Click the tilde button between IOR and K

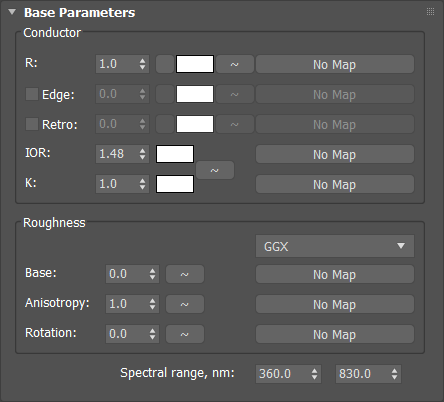pyautogui.click(x=215, y=170)
